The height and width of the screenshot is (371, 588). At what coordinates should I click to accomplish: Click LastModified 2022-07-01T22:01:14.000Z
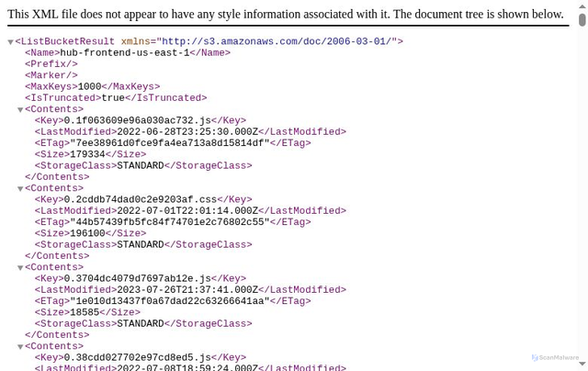[187, 210]
